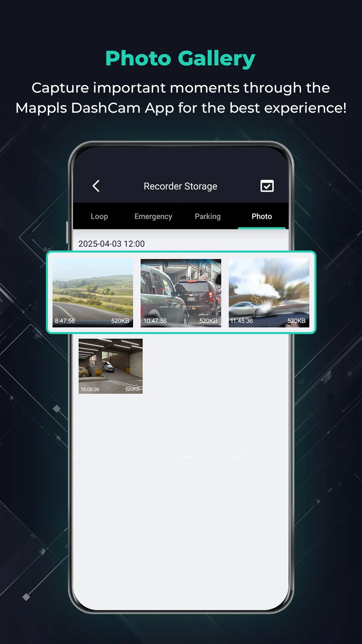
Task: Click the 'Capture important moments' description text
Action: click(181, 98)
